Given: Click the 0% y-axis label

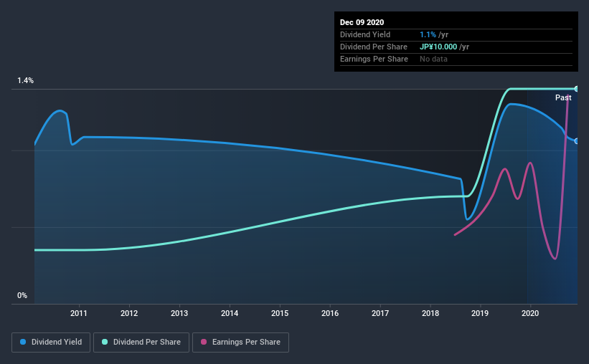Looking at the screenshot, I should coord(22,296).
